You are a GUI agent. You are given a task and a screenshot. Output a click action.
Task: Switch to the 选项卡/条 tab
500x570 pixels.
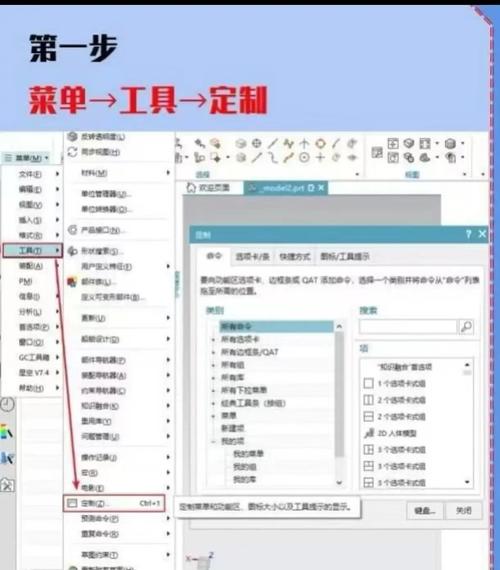click(x=252, y=257)
